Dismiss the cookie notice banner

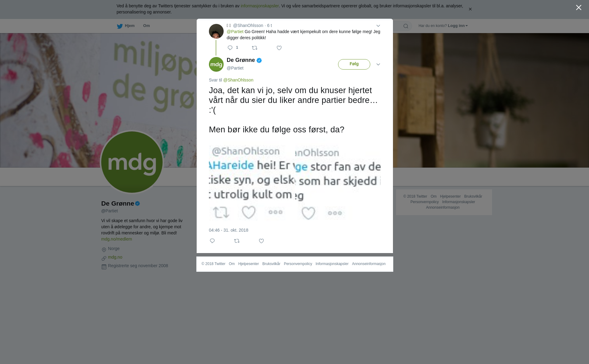(x=470, y=9)
